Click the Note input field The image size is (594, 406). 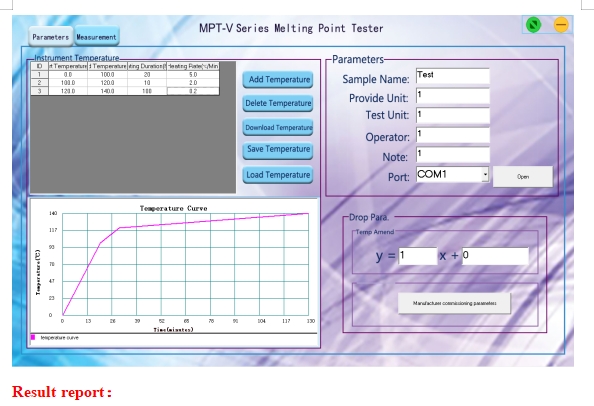tap(453, 155)
